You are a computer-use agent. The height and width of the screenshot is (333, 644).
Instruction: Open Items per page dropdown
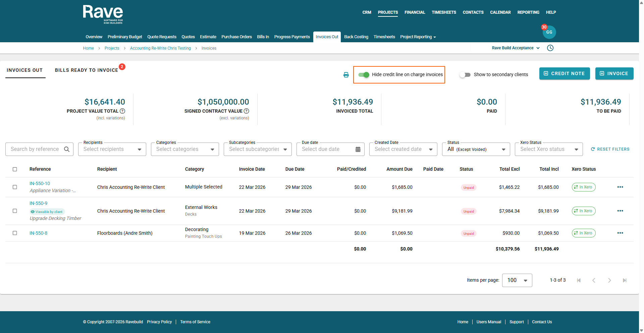[517, 280]
